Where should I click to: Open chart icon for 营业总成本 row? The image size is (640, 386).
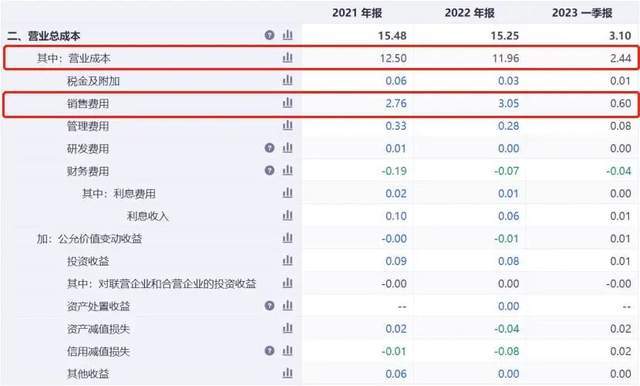[x=288, y=35]
